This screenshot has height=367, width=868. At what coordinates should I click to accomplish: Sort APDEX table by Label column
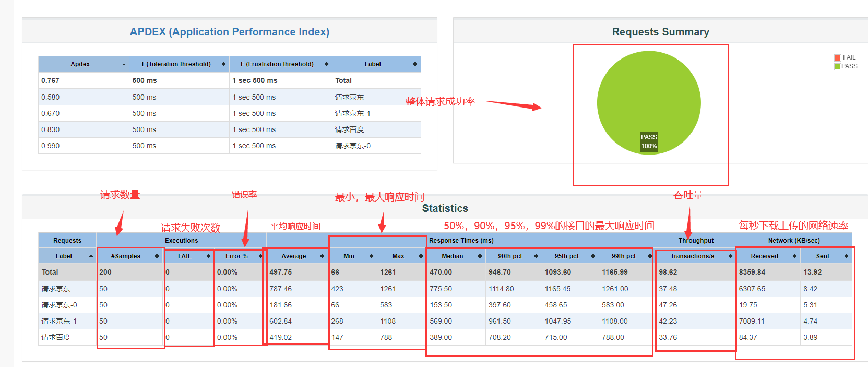click(376, 64)
